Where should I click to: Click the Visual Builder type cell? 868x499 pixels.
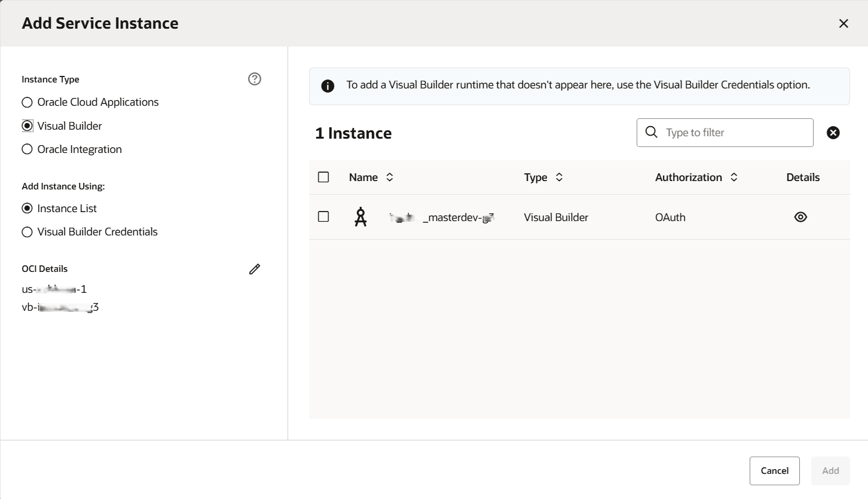tap(556, 218)
